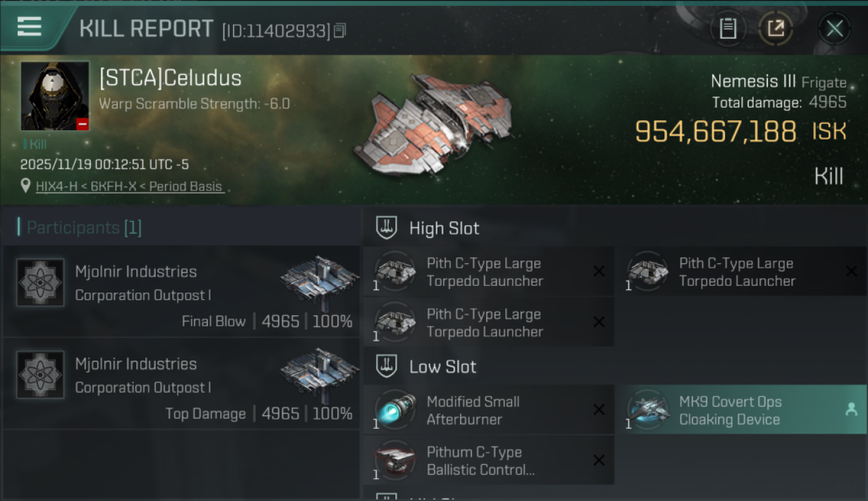Click person icon on Cloaking Device row

(x=851, y=410)
